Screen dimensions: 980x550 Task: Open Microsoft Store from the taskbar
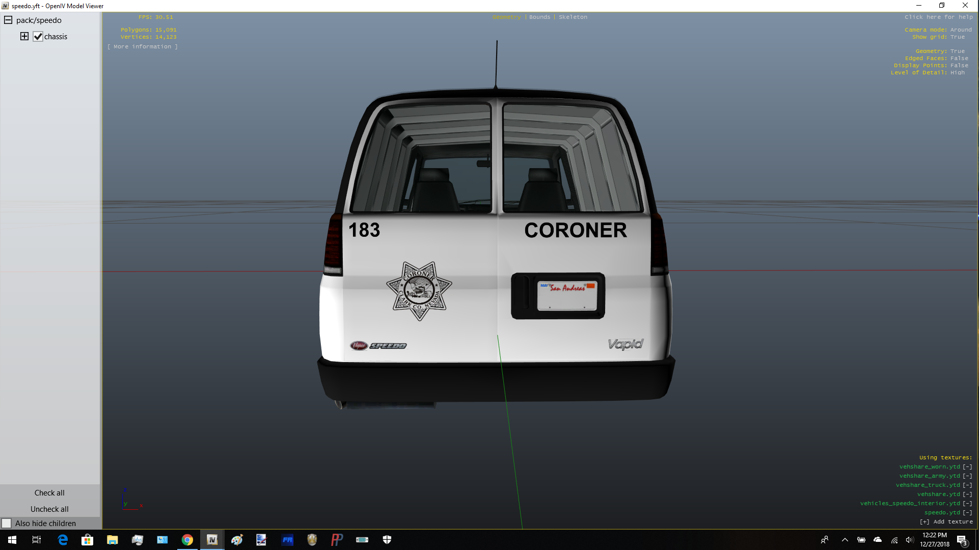pos(88,540)
